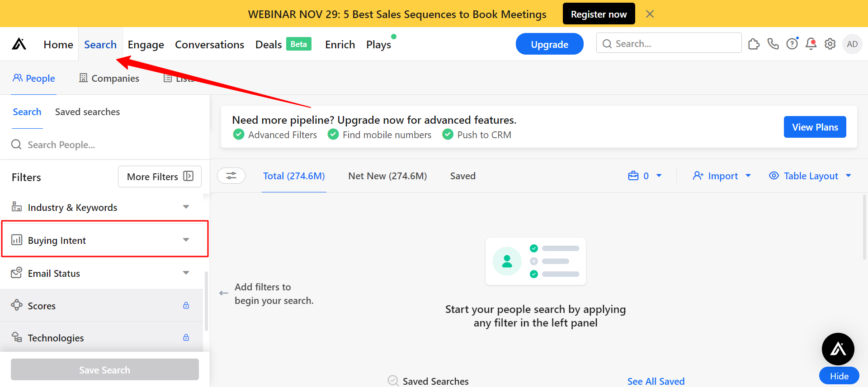The image size is (868, 387).
Task: Open the Table Layout dropdown
Action: tap(810, 176)
